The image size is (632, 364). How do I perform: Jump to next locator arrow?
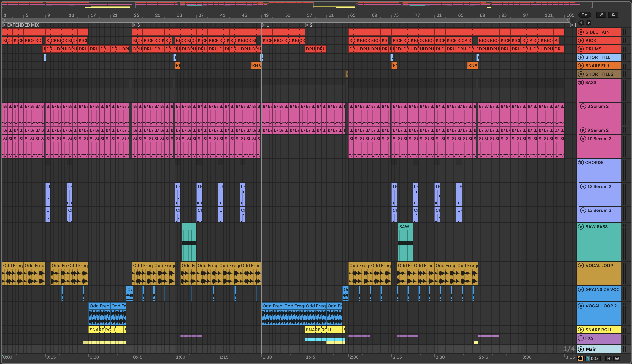(588, 23)
